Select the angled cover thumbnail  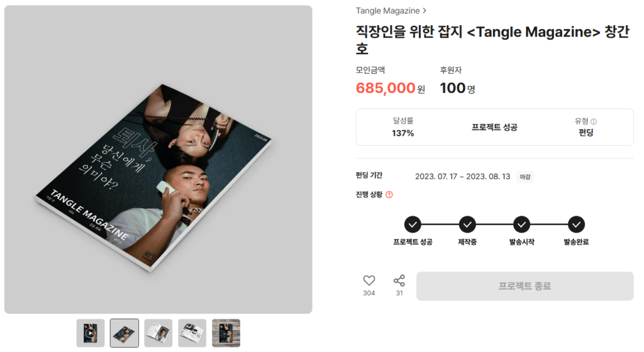(x=125, y=333)
